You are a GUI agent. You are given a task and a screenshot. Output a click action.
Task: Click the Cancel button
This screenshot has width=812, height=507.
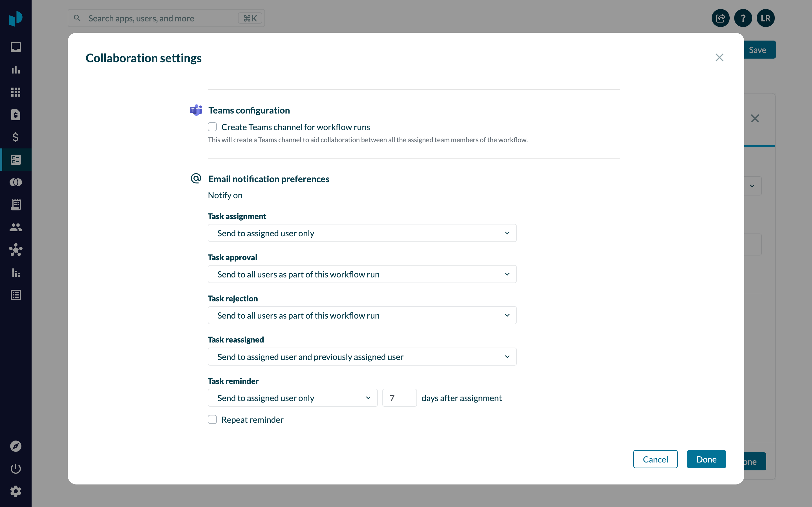point(655,459)
